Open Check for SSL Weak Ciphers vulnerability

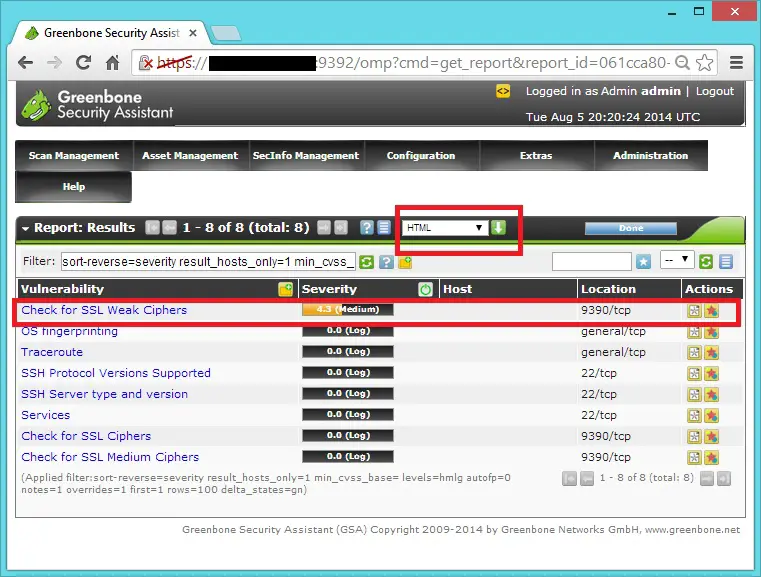tap(104, 310)
